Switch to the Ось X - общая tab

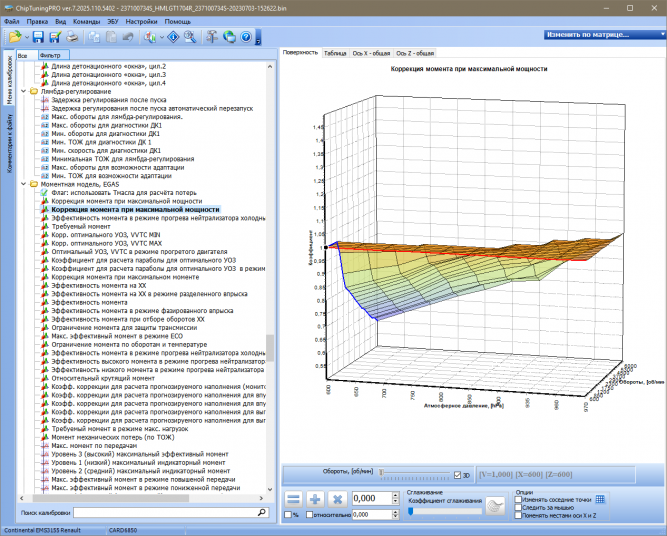[371, 53]
